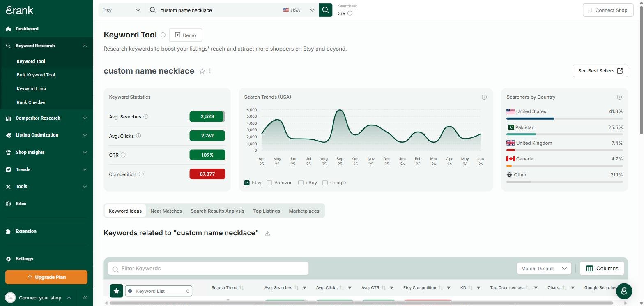Click the Filter Keywords input field
The height and width of the screenshot is (306, 644).
point(208,269)
